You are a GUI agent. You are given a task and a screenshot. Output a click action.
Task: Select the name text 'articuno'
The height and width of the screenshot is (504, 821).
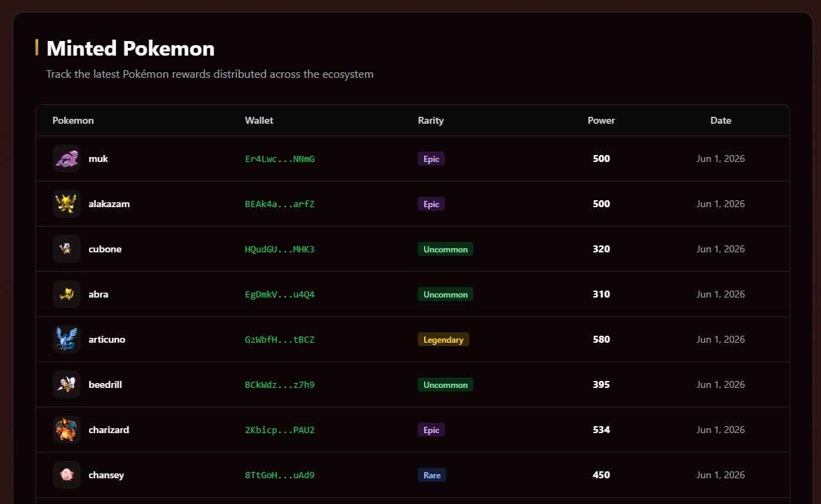pos(107,339)
